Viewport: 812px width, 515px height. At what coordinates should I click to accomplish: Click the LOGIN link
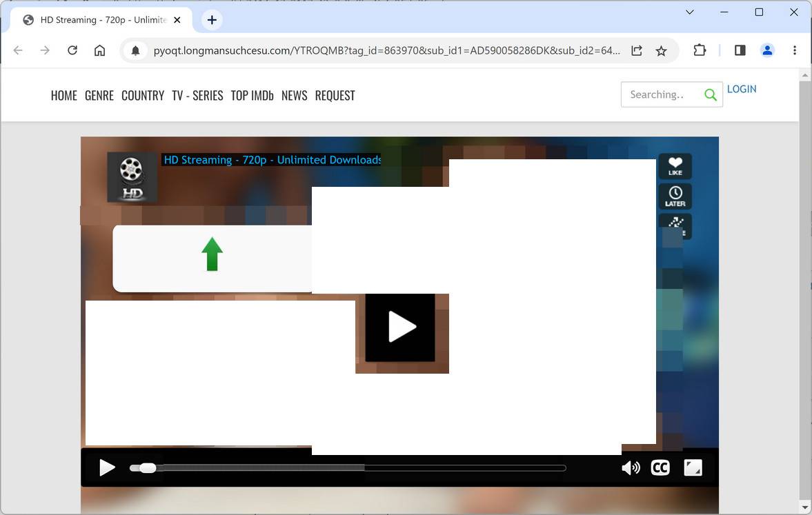pos(742,88)
